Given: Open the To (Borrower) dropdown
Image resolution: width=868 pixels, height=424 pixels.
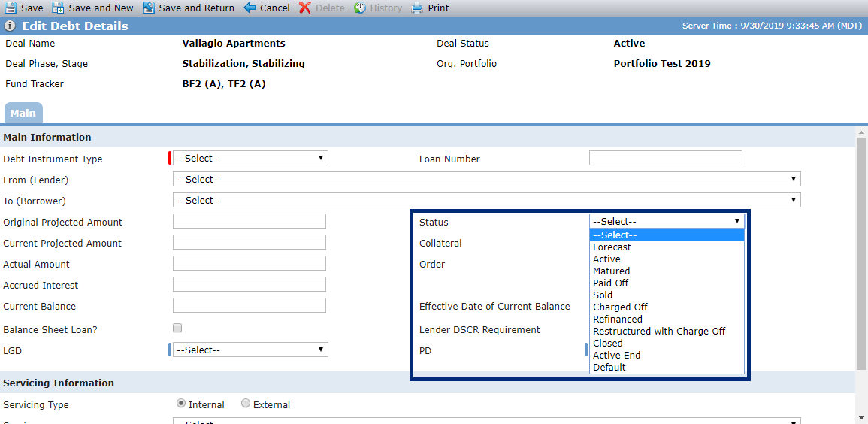Looking at the screenshot, I should coord(486,200).
